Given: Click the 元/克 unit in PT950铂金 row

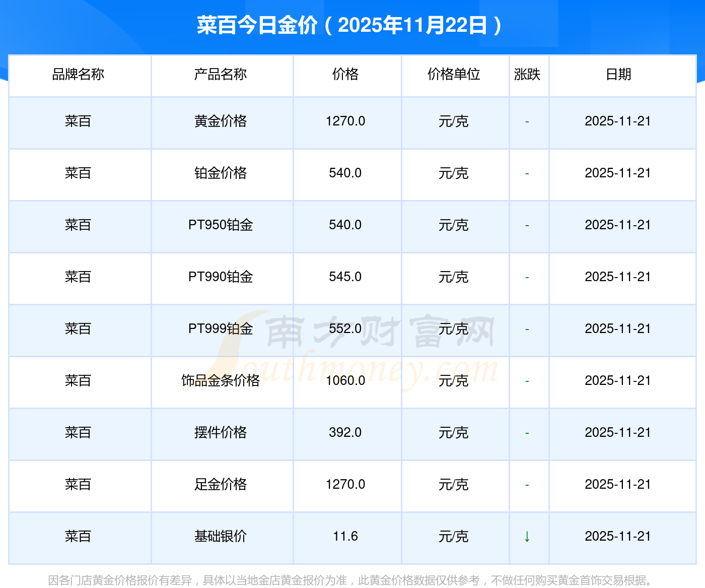Looking at the screenshot, I should [454, 225].
